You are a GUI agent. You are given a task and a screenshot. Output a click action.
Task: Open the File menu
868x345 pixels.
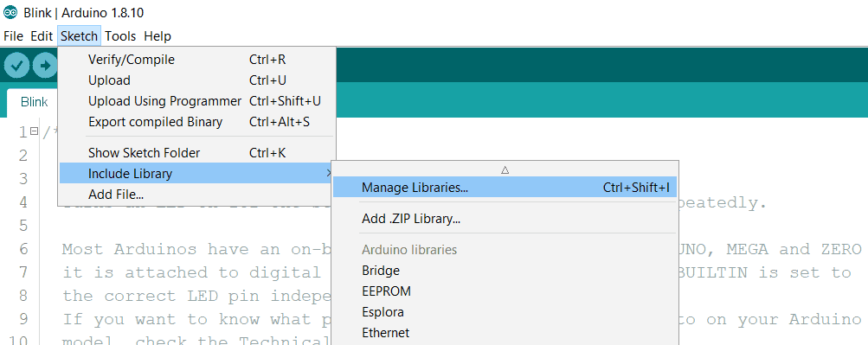(13, 36)
